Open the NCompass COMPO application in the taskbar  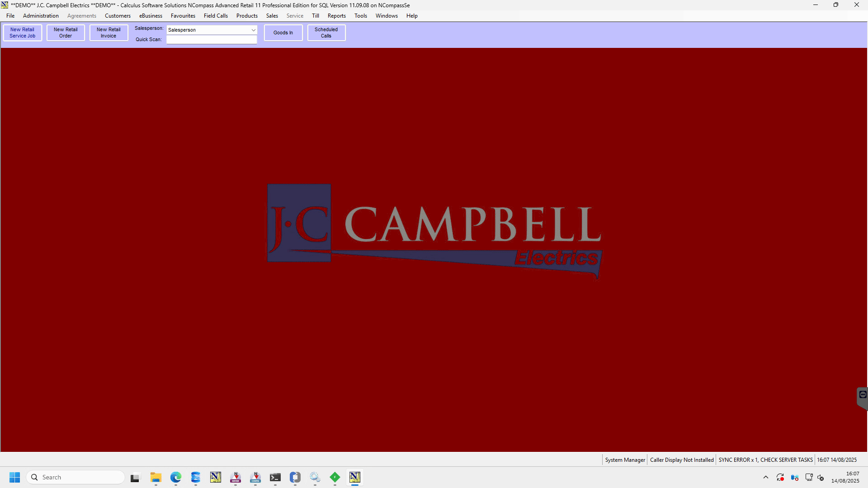(x=255, y=477)
